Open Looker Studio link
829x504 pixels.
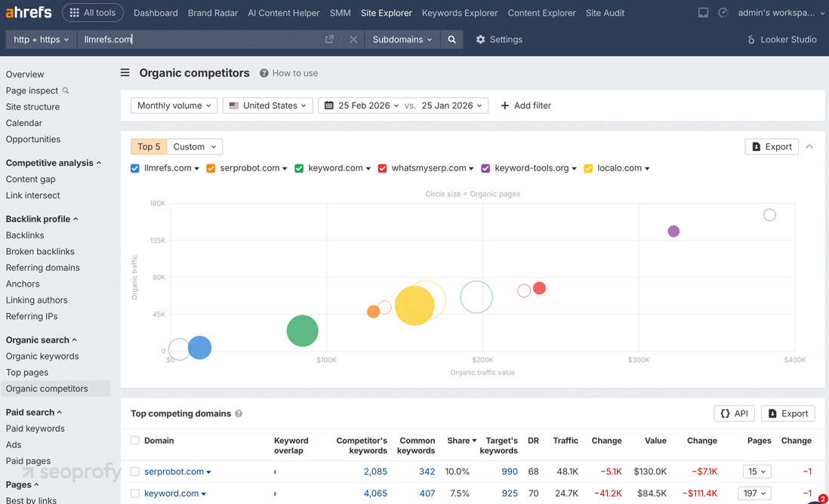click(781, 39)
